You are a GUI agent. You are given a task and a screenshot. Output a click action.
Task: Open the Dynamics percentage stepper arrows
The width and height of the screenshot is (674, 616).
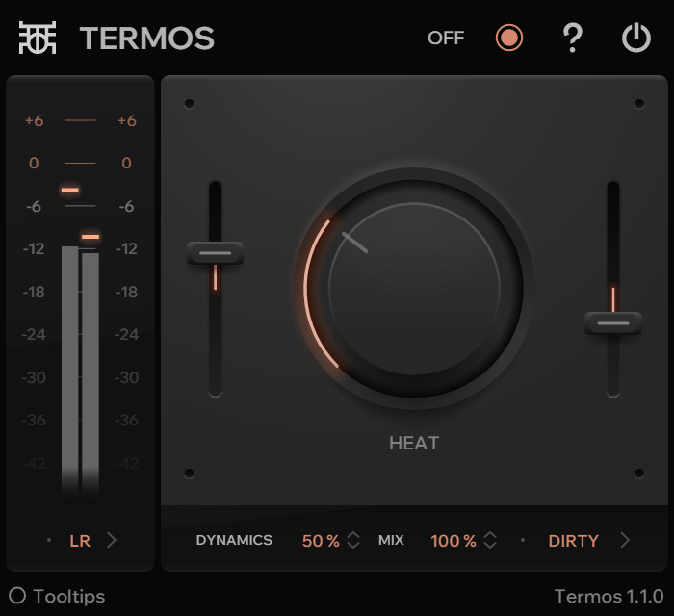353,541
